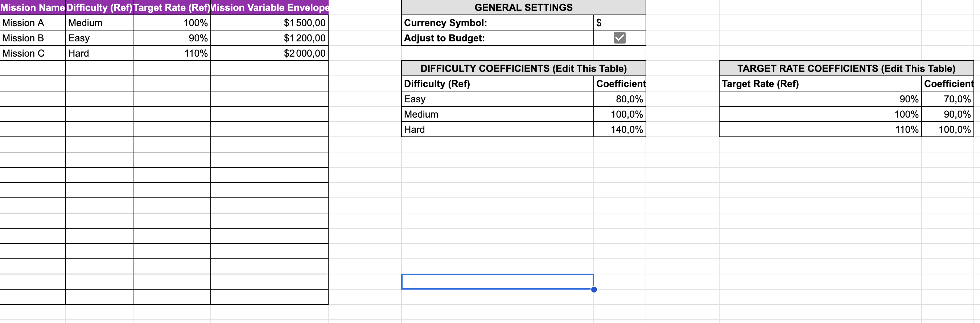Viewport: 980px width, 323px height.
Task: Toggle the Adjust to Budget checkbox
Action: [x=619, y=38]
